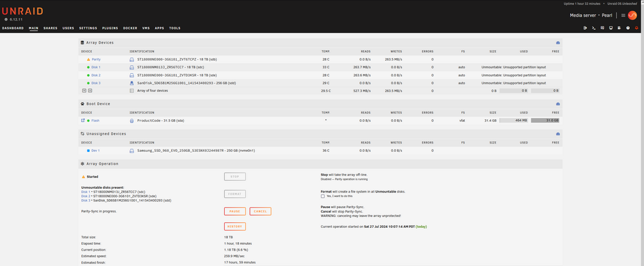Click the Parity warning triangle icon

tap(88, 59)
